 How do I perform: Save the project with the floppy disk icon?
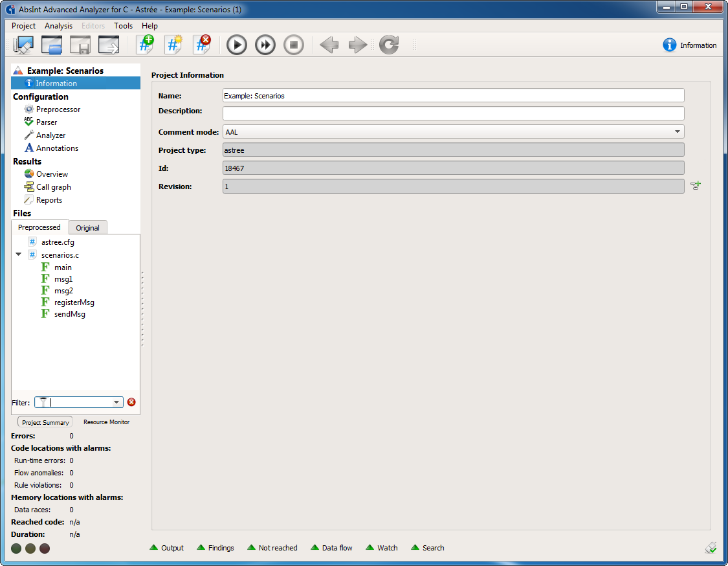[80, 45]
